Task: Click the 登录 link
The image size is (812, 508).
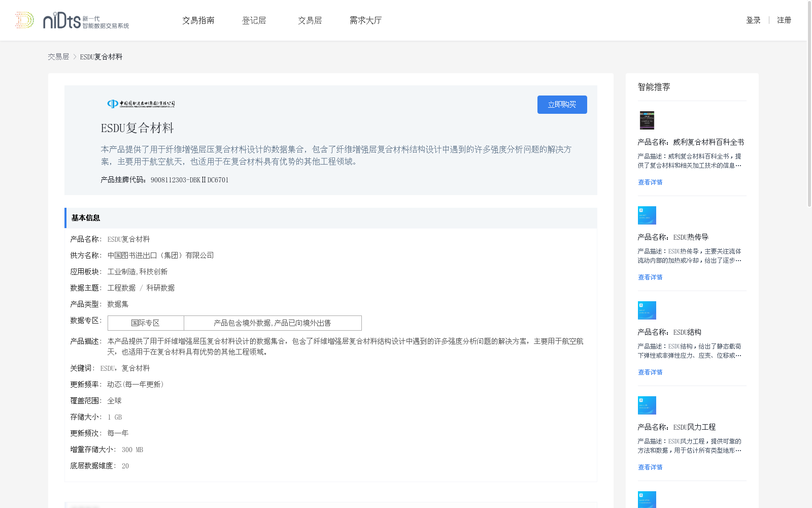Action: tap(753, 20)
